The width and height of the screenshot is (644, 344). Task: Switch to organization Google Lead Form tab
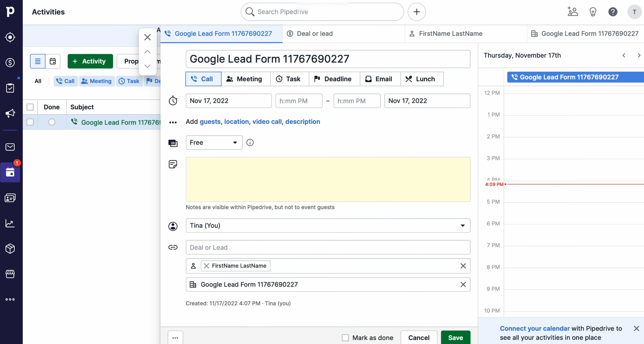tap(585, 34)
